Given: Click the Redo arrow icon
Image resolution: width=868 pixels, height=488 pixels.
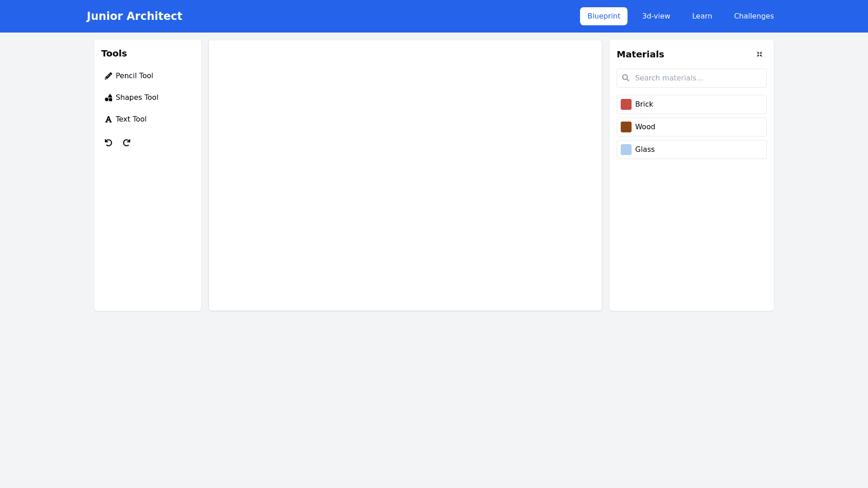Looking at the screenshot, I should click(126, 142).
